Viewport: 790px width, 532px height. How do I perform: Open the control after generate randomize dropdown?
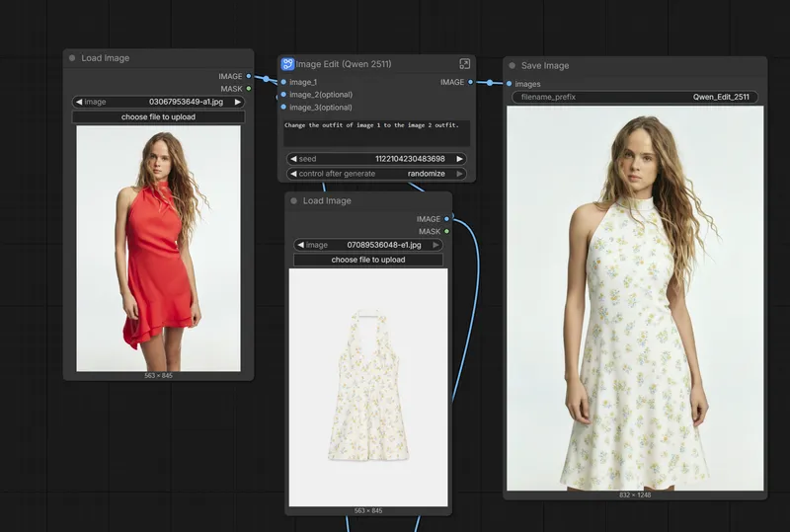click(376, 174)
